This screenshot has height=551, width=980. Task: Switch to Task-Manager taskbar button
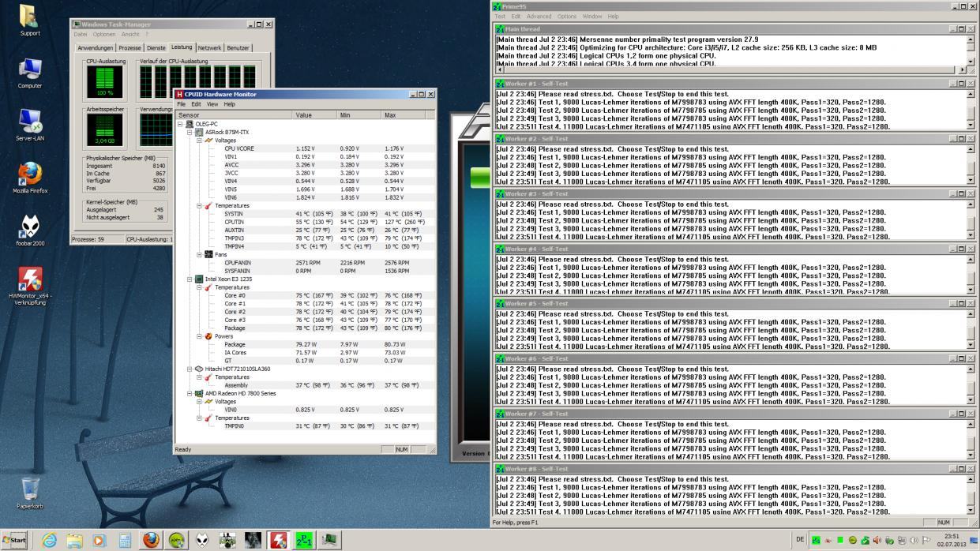(x=329, y=541)
